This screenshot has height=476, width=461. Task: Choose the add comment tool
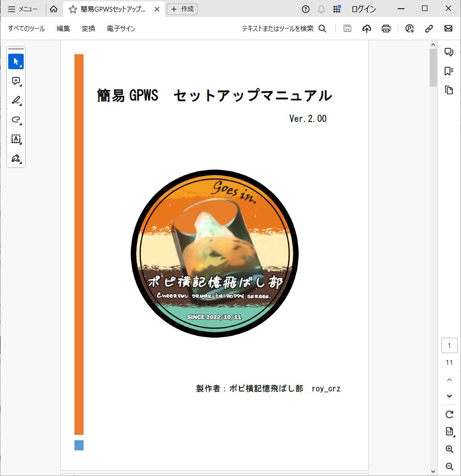coord(16,81)
